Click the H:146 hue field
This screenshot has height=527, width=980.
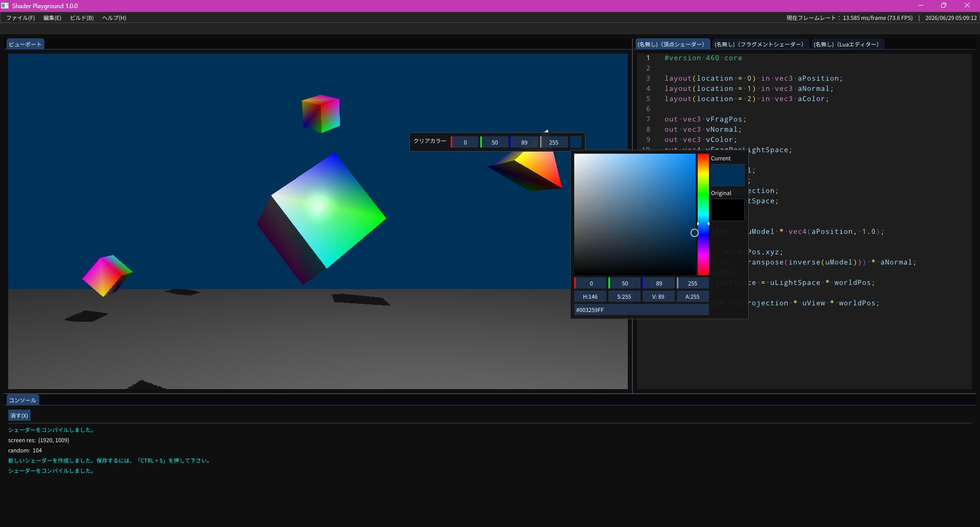591,297
